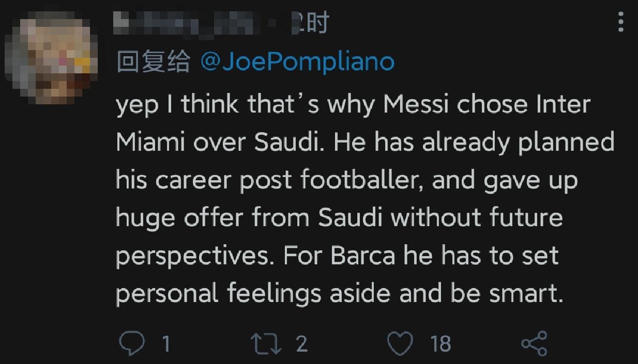Click the last line ending with be smart
Viewport: 638px width, 364px height.
pos(339,293)
